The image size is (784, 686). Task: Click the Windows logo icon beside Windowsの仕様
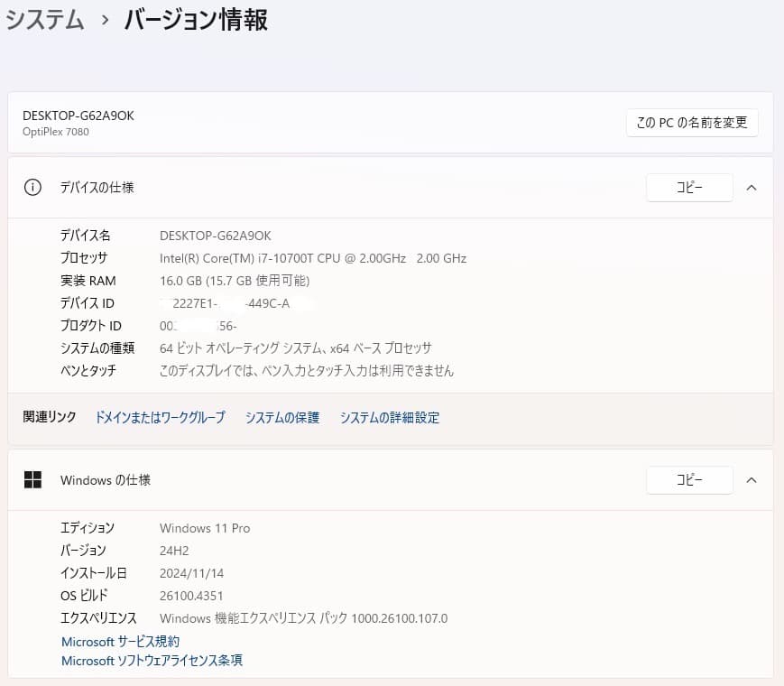pyautogui.click(x=32, y=479)
